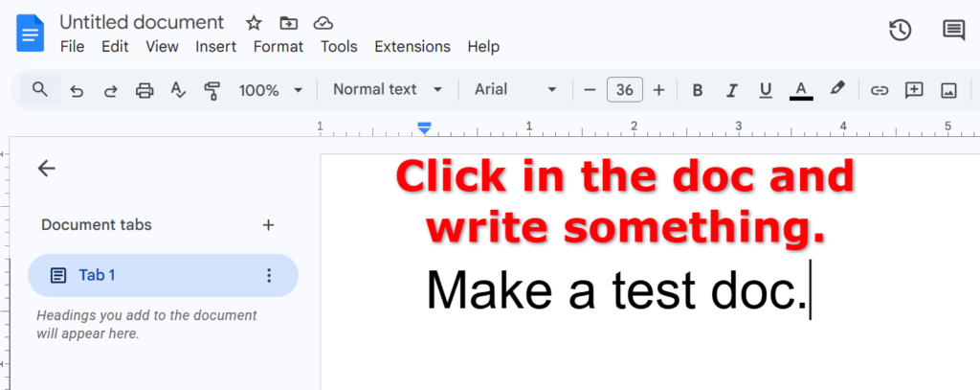
Task: Click the redo arrow icon
Action: coord(110,90)
